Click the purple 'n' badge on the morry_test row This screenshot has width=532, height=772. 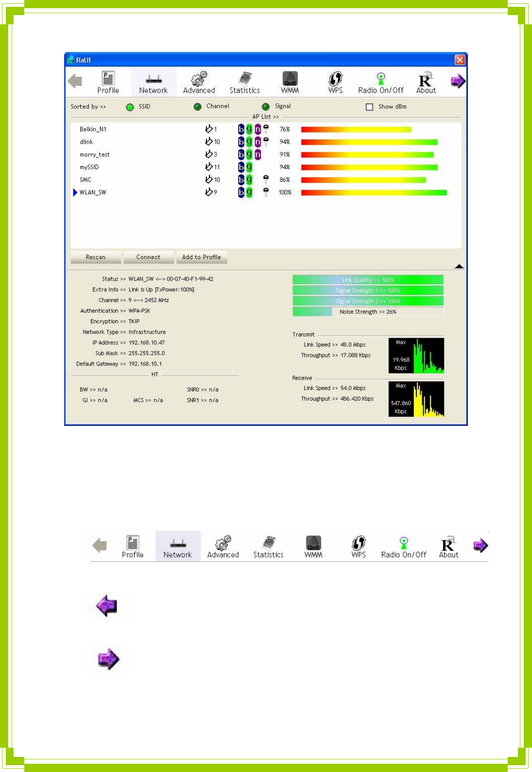point(258,154)
